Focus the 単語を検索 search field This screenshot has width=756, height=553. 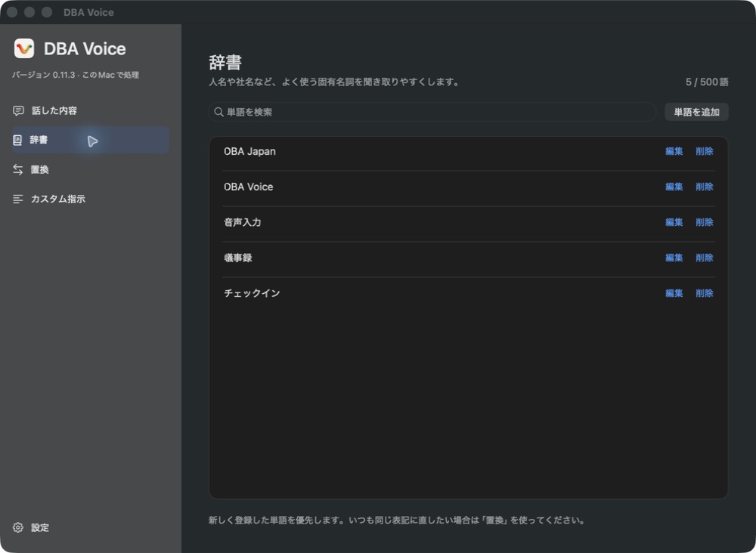tap(432, 113)
